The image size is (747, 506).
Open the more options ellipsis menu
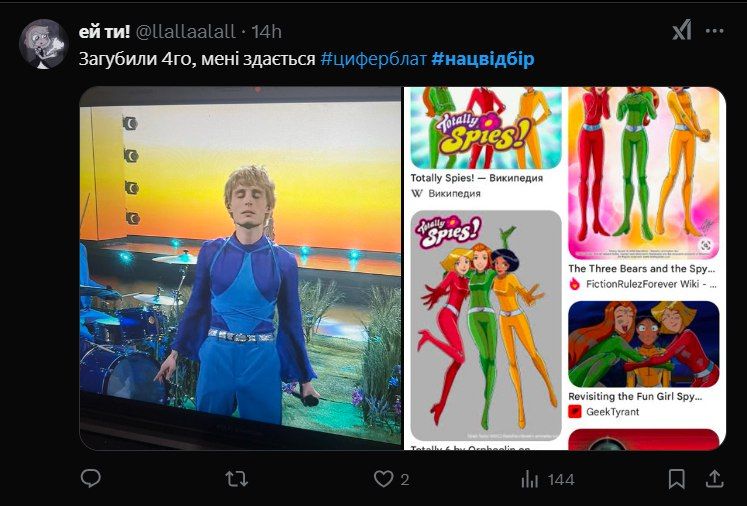point(714,30)
